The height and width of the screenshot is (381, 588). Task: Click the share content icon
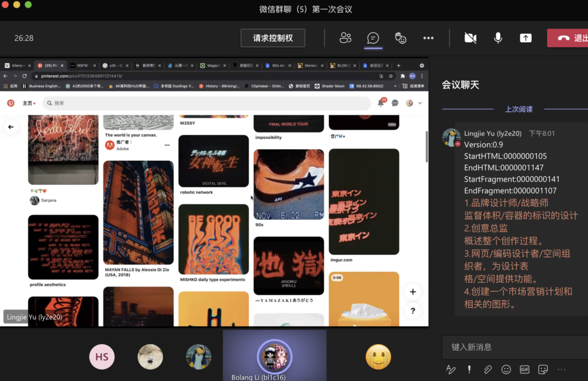click(526, 38)
